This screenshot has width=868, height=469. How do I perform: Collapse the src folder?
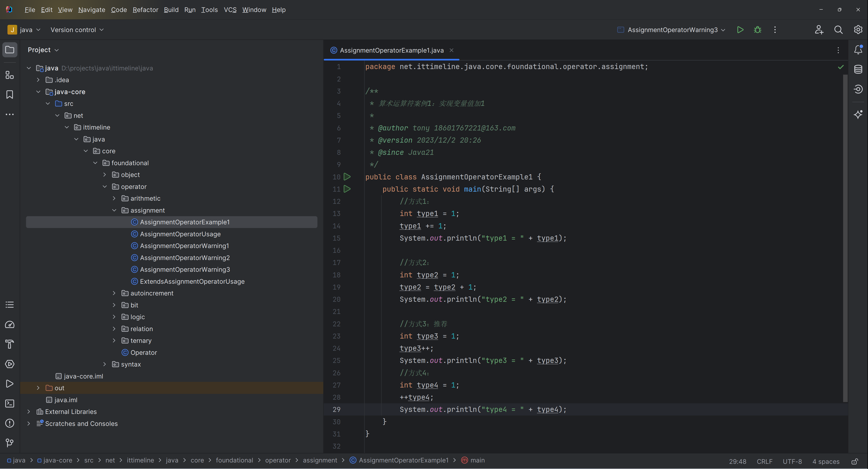47,104
